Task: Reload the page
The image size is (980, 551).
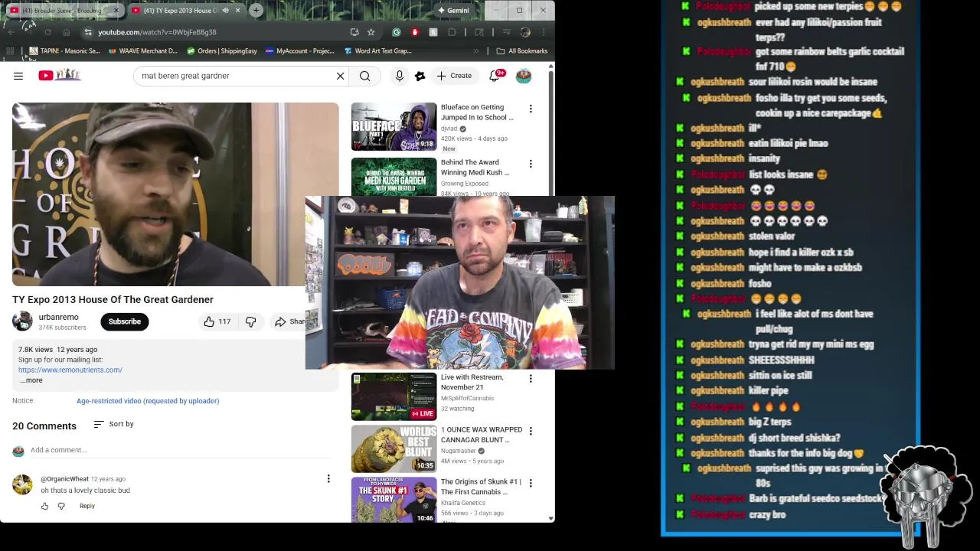Action: pyautogui.click(x=47, y=32)
